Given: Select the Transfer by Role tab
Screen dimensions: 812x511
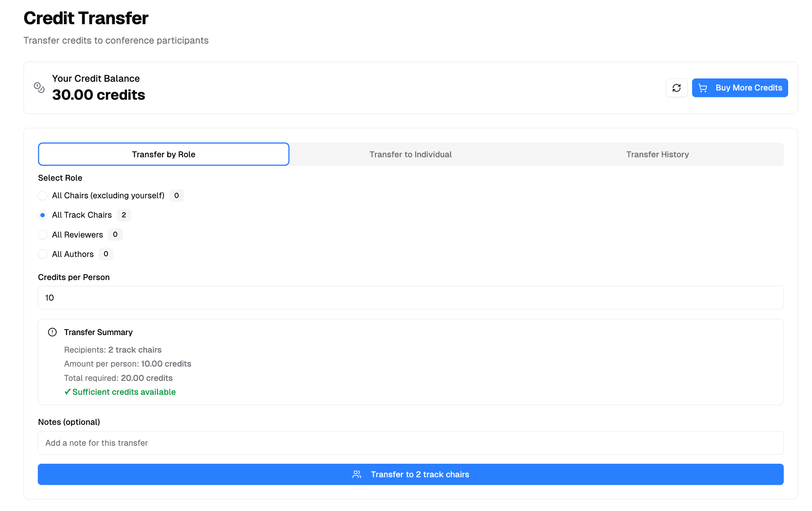Looking at the screenshot, I should click(164, 154).
